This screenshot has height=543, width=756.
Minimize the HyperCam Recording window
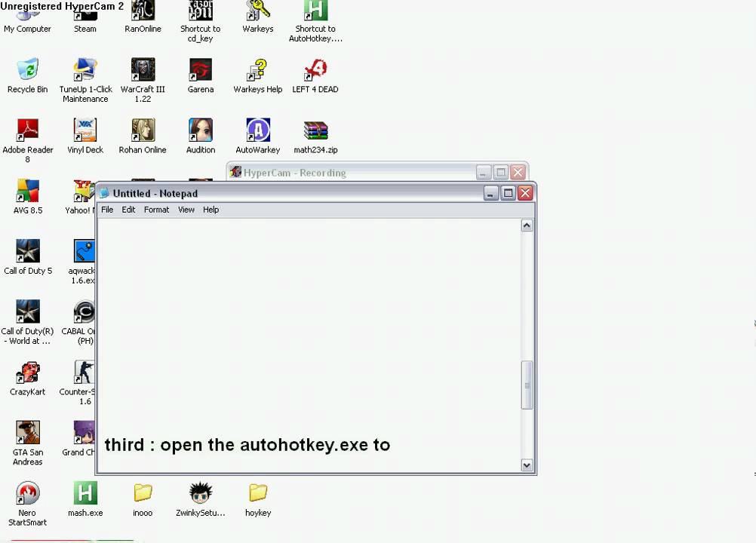(x=483, y=173)
